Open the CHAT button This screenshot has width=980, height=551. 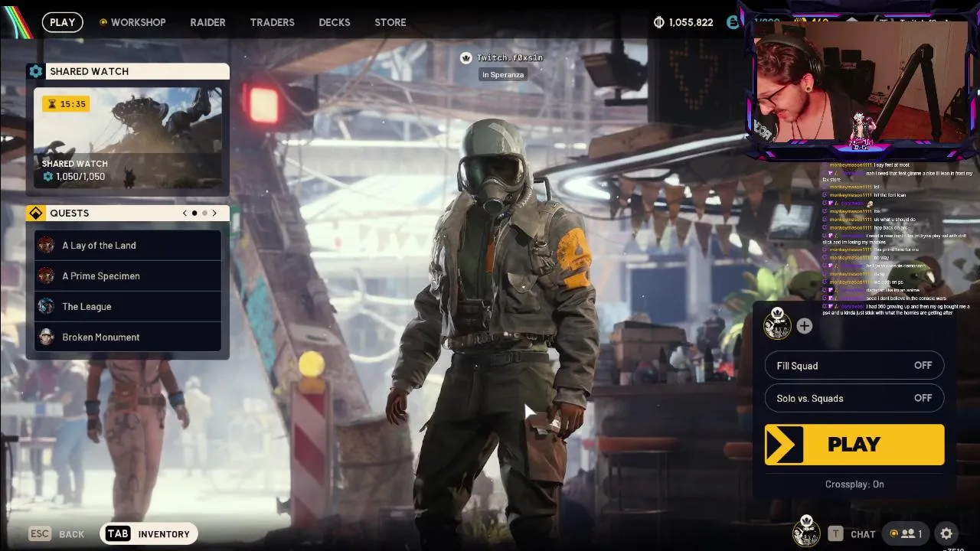851,534
